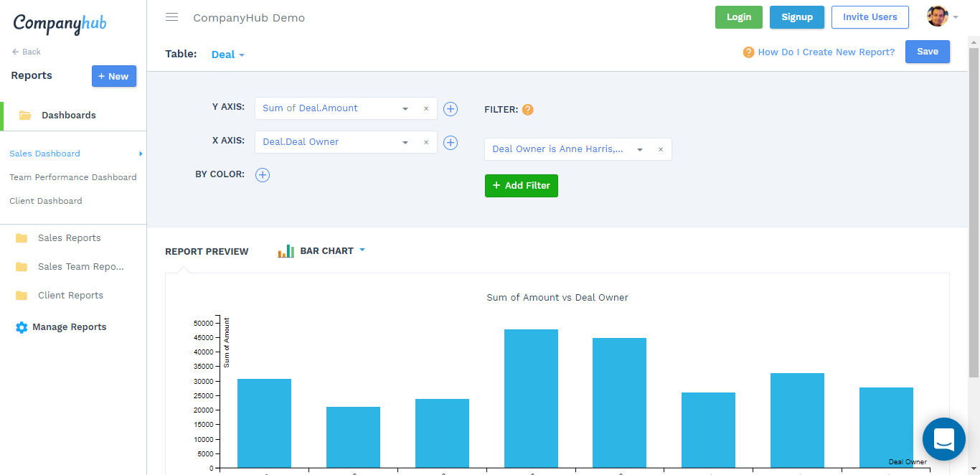Click the Filter help question icon
980x475 pixels.
pos(528,110)
